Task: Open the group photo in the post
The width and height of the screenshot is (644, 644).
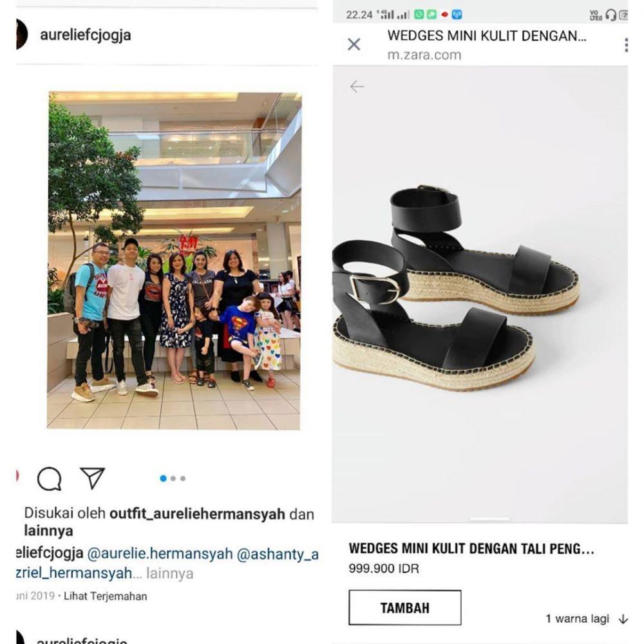Action: pyautogui.click(x=174, y=260)
